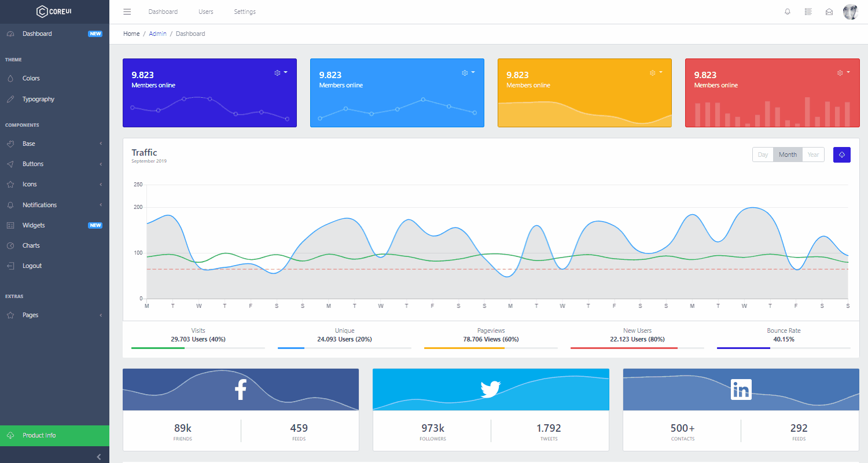Open the profile avatar in the header
The width and height of the screenshot is (868, 463).
(850, 12)
